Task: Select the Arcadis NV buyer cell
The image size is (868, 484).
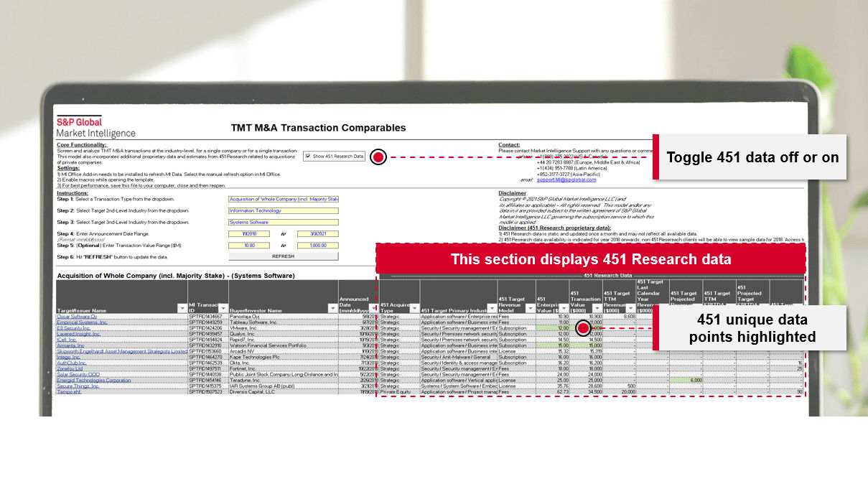Action: [x=284, y=351]
